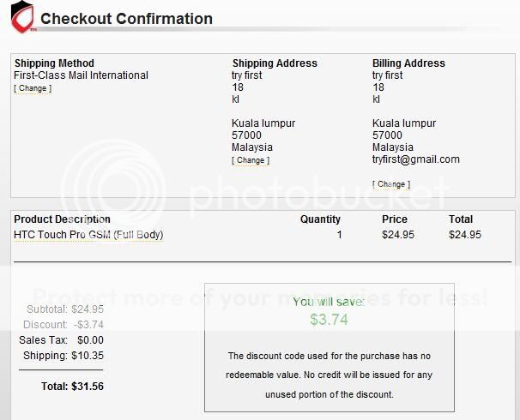The image size is (520, 420).
Task: Click Change under Billing Address
Action: coord(391,184)
